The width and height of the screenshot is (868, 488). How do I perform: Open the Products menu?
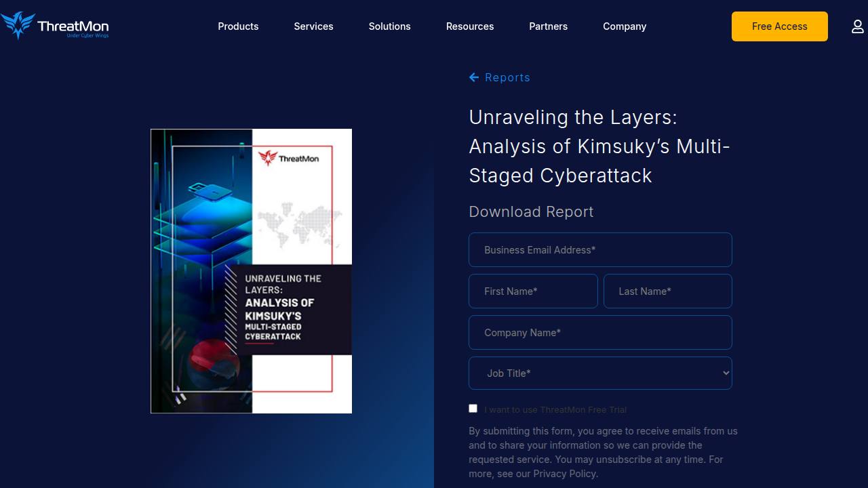[x=238, y=26]
